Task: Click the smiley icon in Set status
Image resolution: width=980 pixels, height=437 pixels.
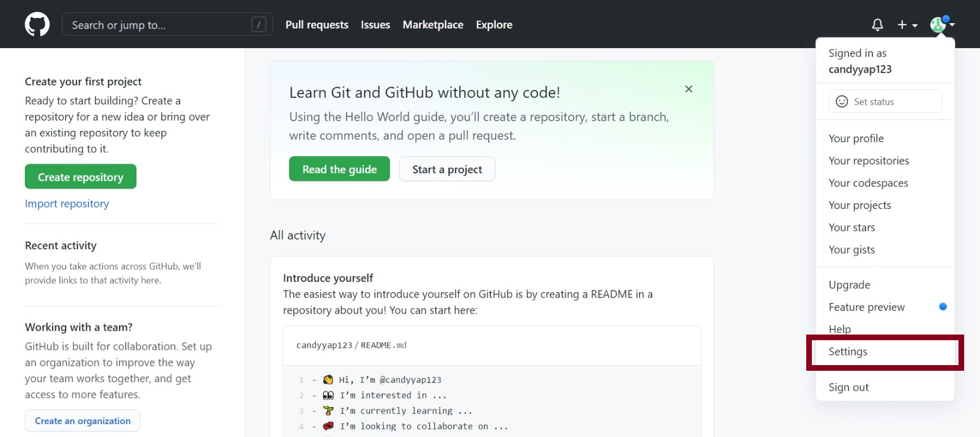Action: pyautogui.click(x=842, y=101)
